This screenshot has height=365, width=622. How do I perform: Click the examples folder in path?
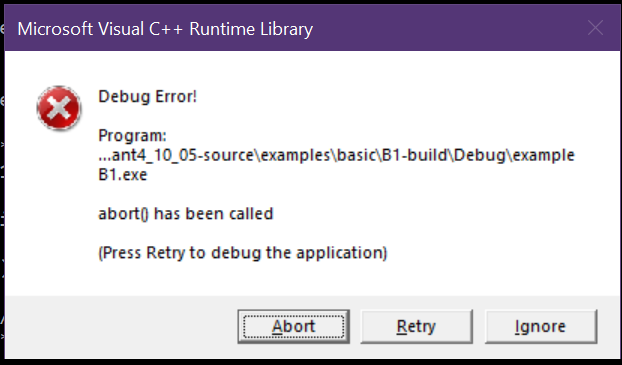tap(295, 155)
